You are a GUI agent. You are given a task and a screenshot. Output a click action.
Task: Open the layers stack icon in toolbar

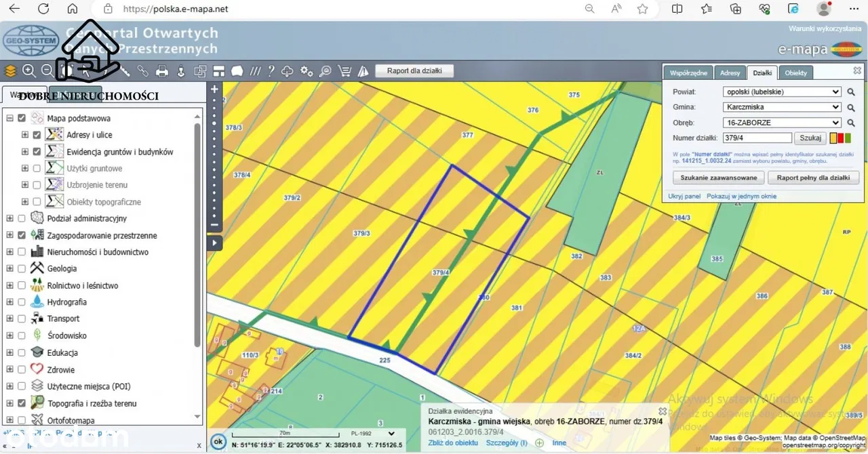[10, 71]
